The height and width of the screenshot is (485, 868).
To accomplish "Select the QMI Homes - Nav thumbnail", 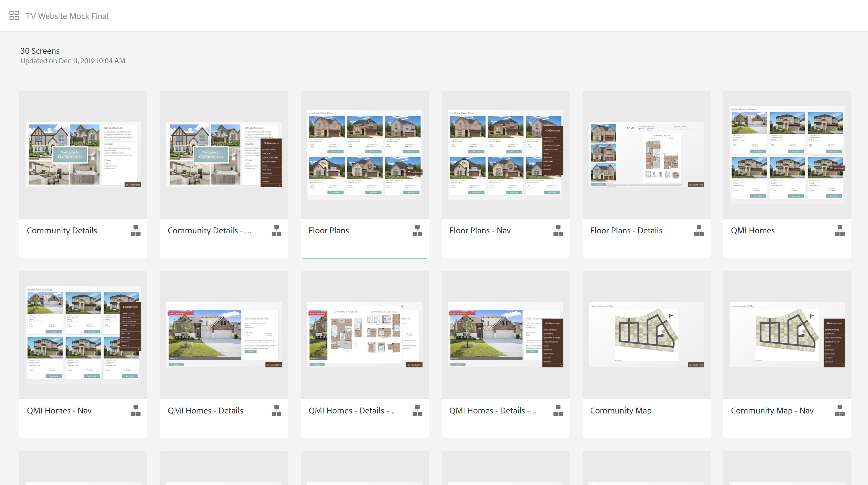I will click(x=83, y=335).
